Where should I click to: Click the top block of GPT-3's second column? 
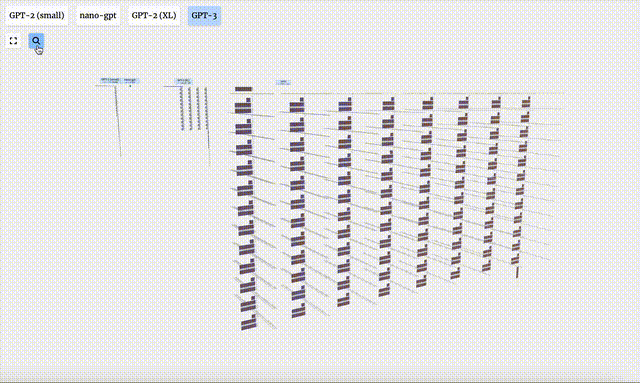point(297,105)
